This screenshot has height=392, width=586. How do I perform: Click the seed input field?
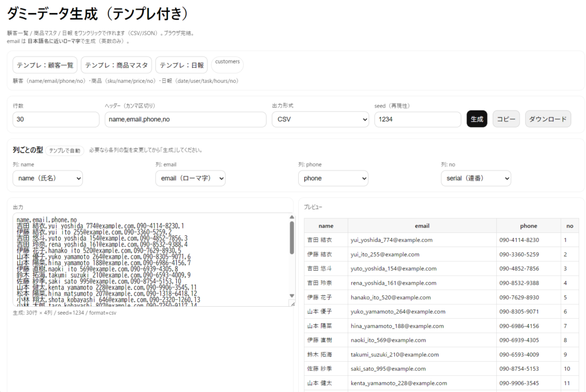point(417,119)
